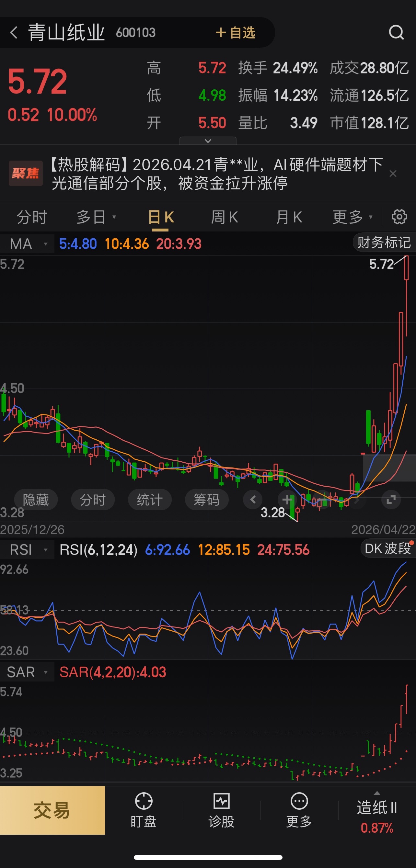Viewport: 416px width, 868px height.
Task: Tap SAR(4,2,20):4.03 label
Action: [113, 672]
